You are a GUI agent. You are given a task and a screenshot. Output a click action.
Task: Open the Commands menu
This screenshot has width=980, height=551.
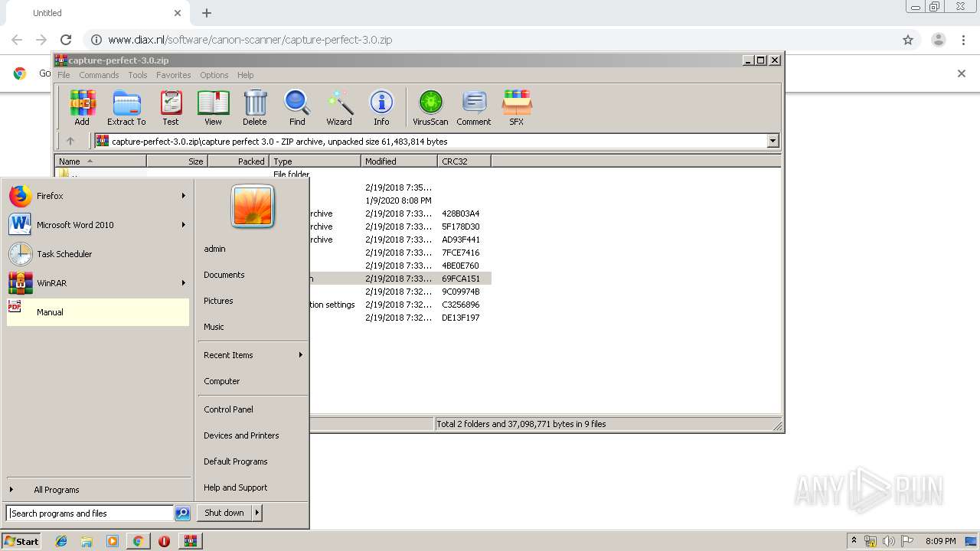point(99,75)
